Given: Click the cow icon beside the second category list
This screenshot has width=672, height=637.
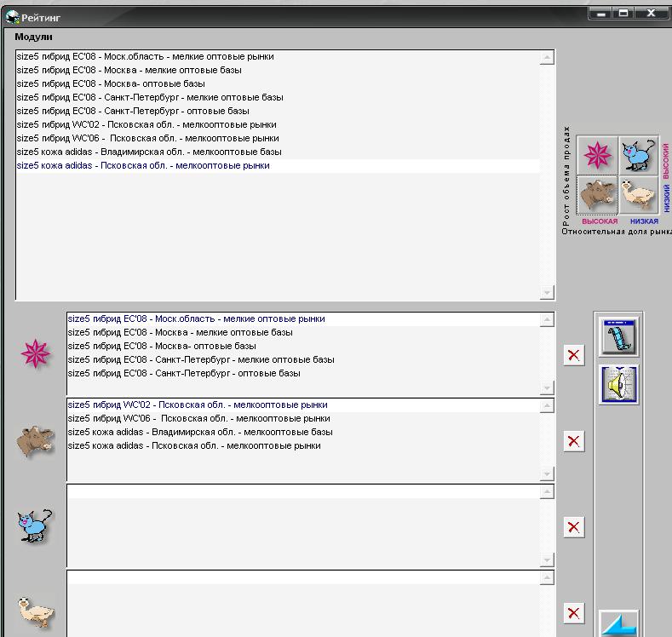Looking at the screenshot, I should (36, 441).
